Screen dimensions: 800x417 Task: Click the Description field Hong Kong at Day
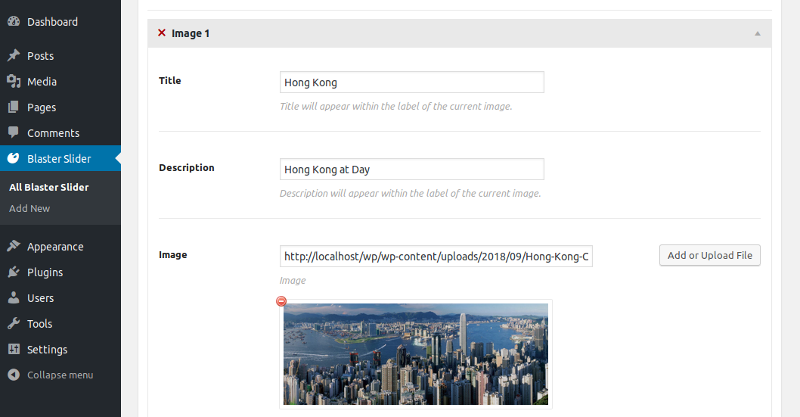pyautogui.click(x=412, y=169)
